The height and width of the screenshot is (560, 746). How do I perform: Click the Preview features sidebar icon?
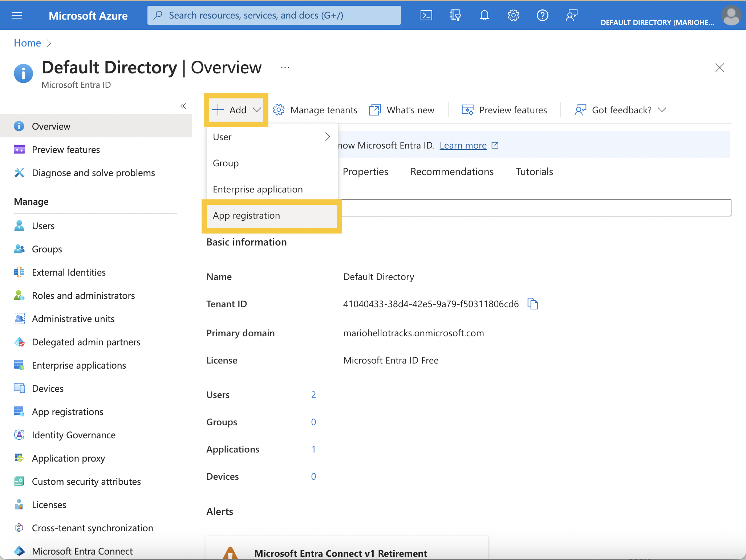19,149
